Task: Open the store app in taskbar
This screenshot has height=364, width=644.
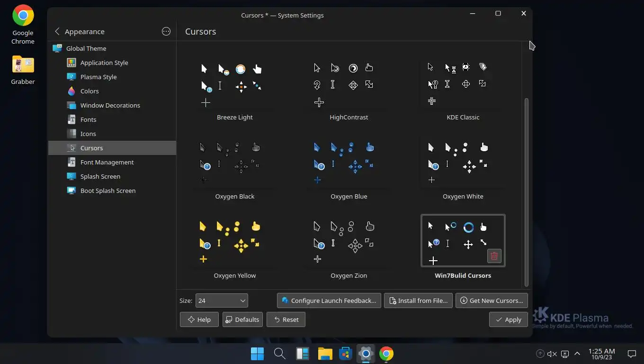Action: (346, 354)
